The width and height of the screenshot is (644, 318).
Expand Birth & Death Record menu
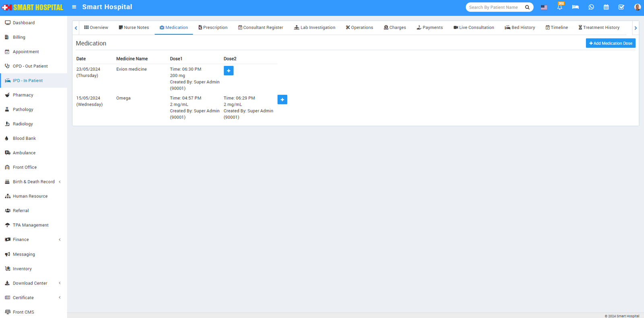click(34, 182)
